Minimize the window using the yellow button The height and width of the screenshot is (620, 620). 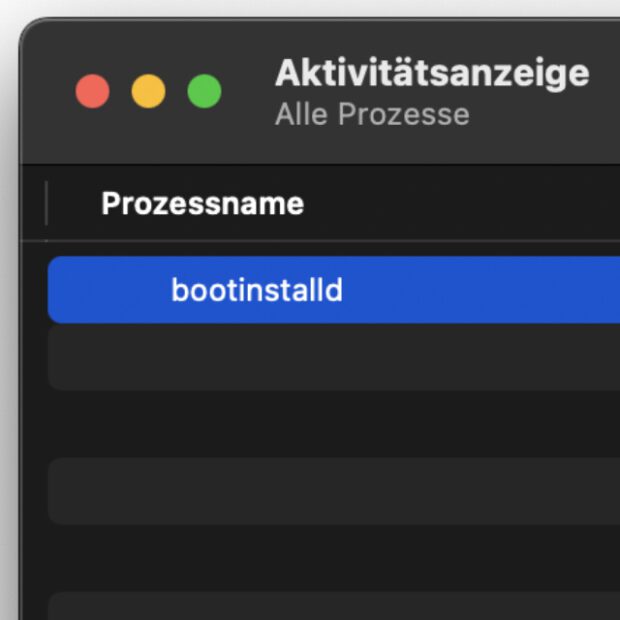point(148,91)
